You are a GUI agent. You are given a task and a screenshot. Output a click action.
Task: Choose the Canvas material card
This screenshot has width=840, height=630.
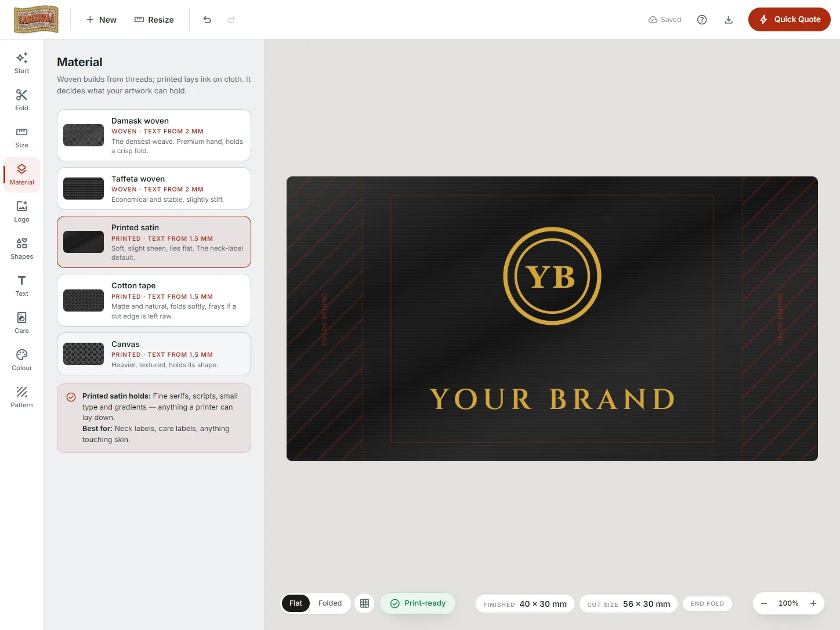pos(154,354)
